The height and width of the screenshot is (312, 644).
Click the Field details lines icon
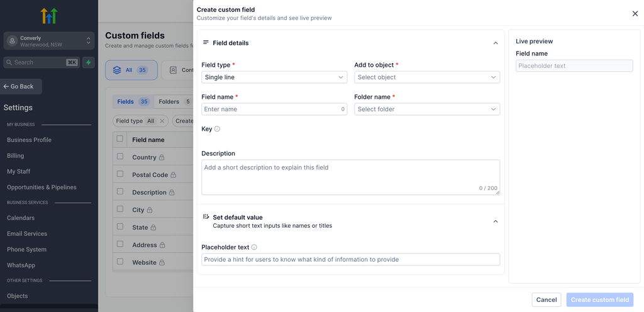206,43
